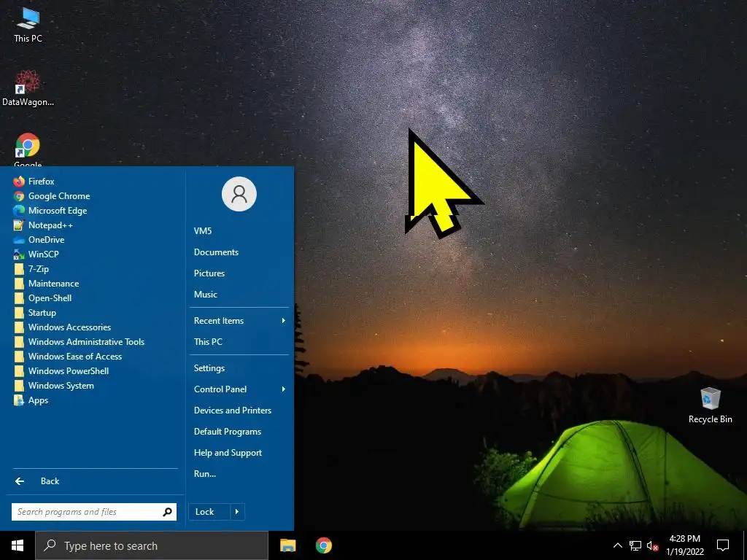Open Devices and Printers

(x=233, y=411)
